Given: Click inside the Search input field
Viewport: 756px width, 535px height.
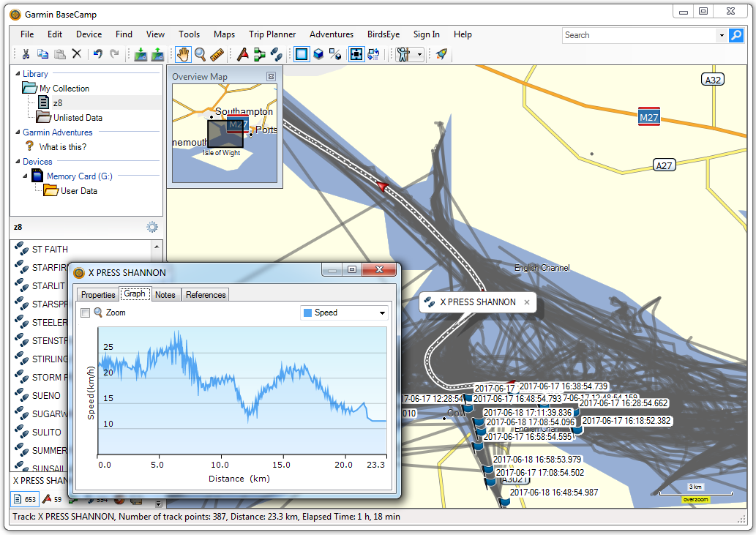Looking at the screenshot, I should 640,35.
